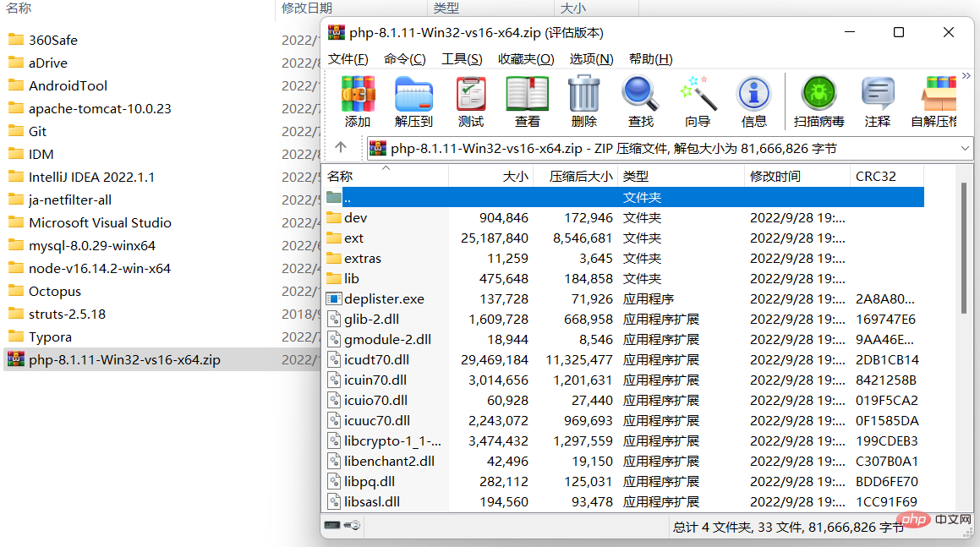Viewport: 980px width, 547px height.
Task: Click the archive path address field
Action: (670, 149)
